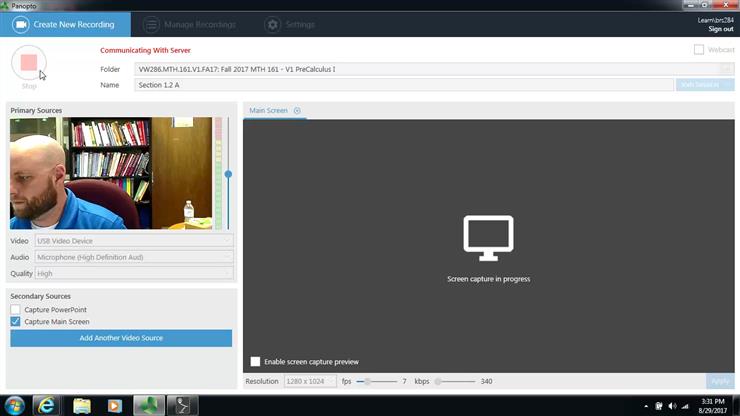Uncheck the Capture Main Screen checkbox
Screen dimensions: 740x416
[15, 322]
